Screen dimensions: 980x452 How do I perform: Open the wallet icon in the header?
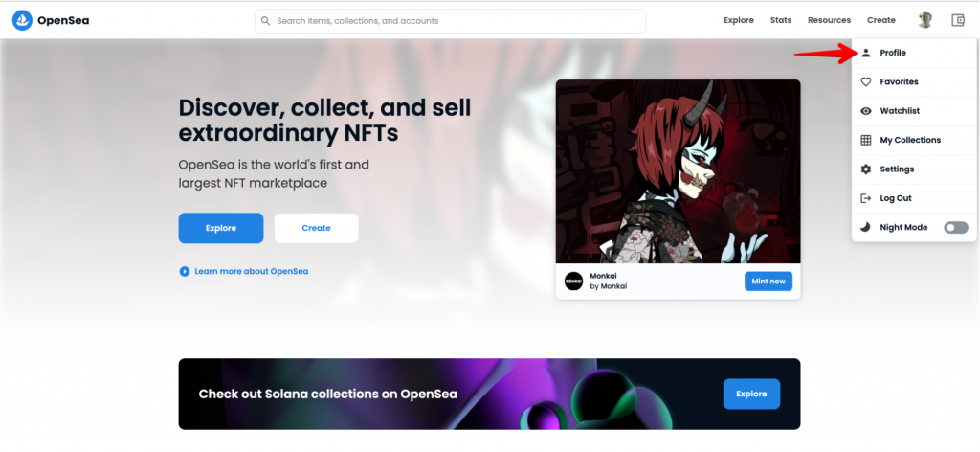point(958,21)
